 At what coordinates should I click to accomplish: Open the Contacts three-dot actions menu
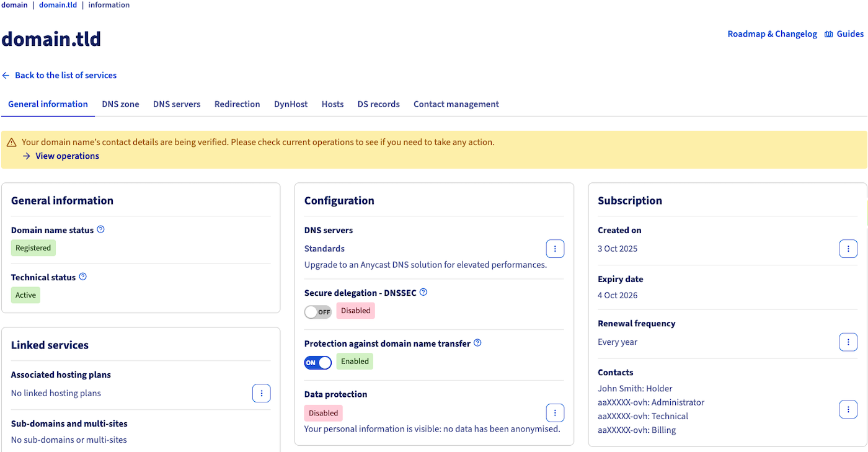(x=848, y=409)
